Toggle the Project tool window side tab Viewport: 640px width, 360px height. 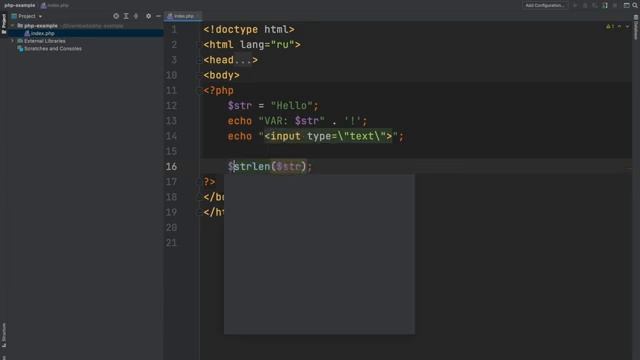[x=4, y=24]
